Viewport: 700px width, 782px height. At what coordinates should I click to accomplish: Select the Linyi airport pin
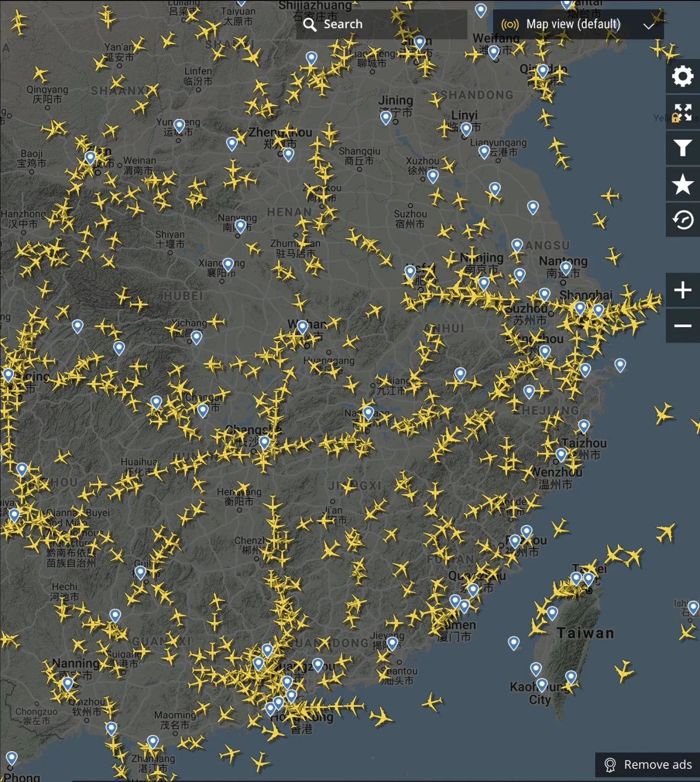click(467, 129)
